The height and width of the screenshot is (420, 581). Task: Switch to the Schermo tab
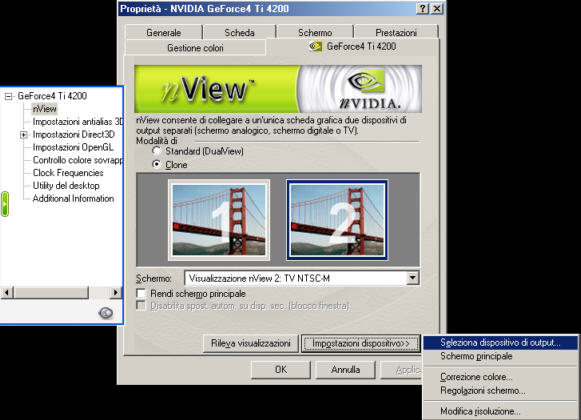[315, 32]
